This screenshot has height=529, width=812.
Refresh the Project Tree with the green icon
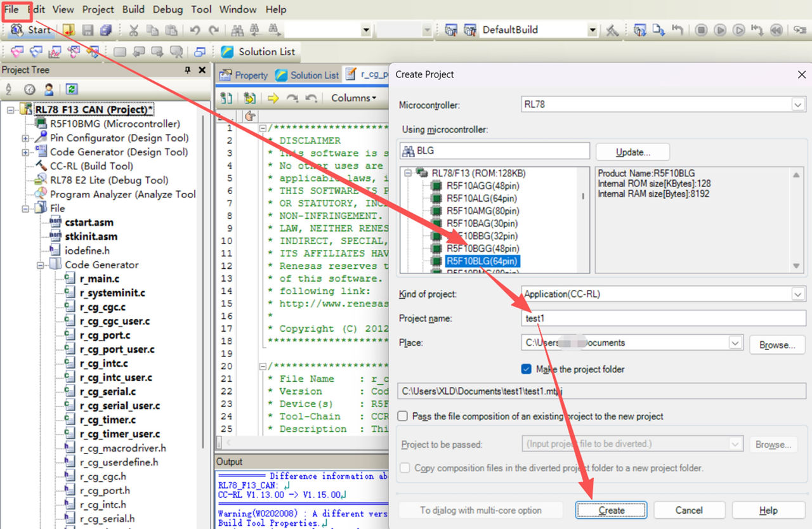point(72,89)
